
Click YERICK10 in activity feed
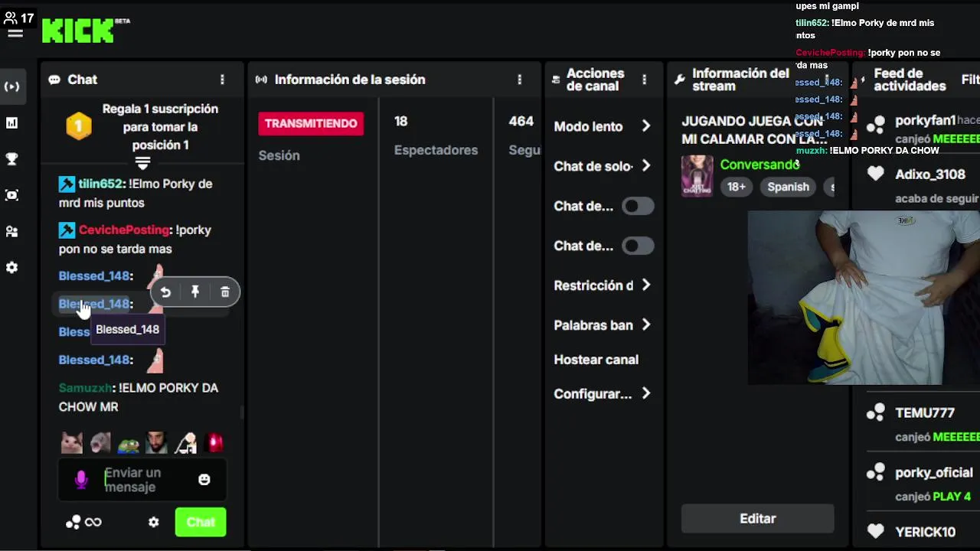(925, 532)
